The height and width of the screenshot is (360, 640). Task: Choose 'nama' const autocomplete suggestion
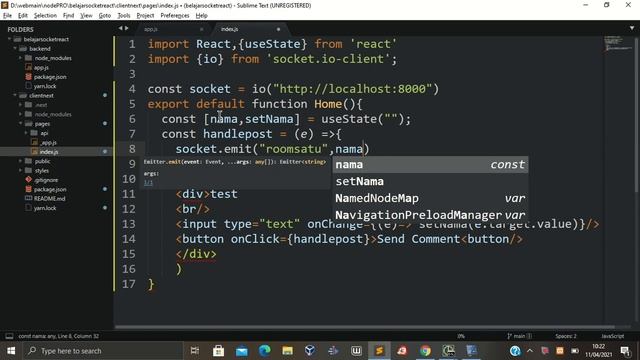click(430, 164)
